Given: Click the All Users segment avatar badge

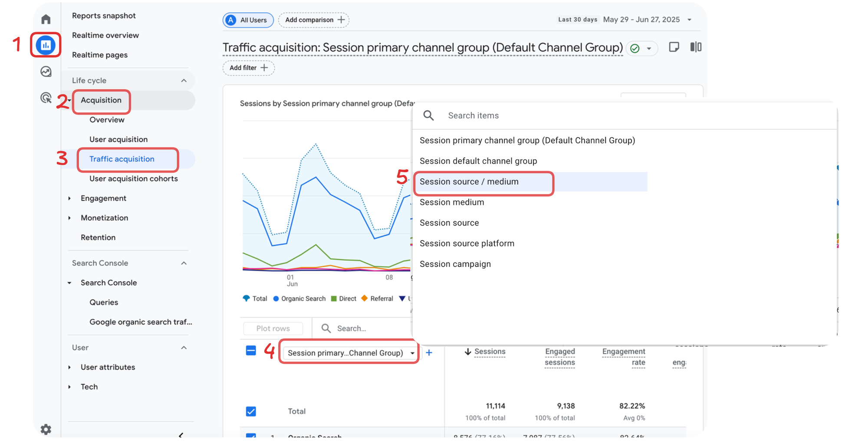Looking at the screenshot, I should coord(231,20).
